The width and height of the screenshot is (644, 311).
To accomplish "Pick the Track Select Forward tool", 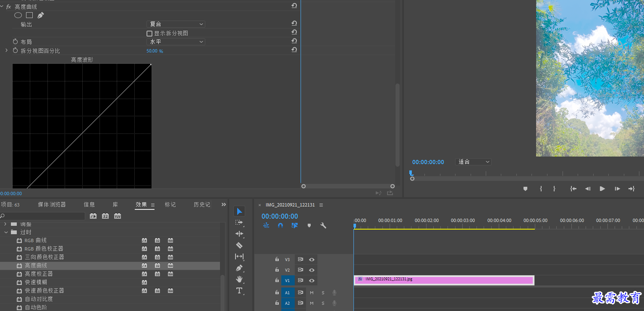I will click(239, 222).
